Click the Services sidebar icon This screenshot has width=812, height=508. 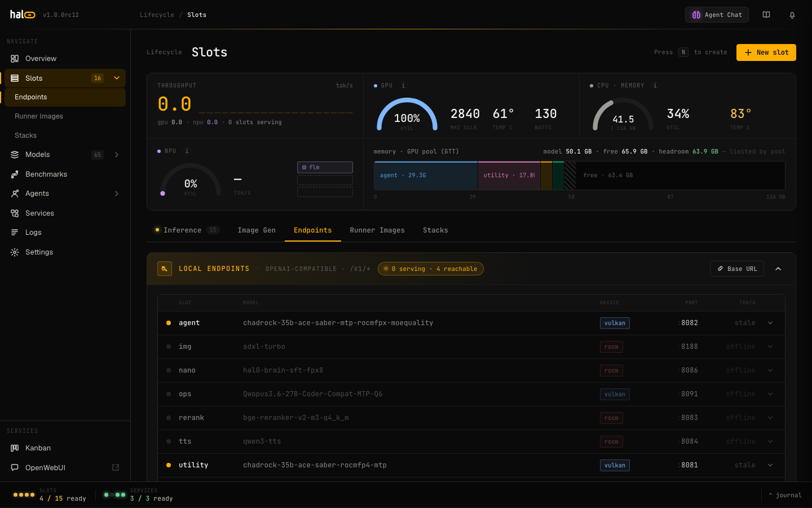tap(15, 213)
